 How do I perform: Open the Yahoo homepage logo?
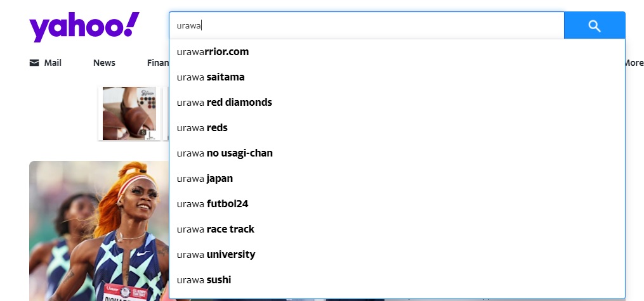84,27
